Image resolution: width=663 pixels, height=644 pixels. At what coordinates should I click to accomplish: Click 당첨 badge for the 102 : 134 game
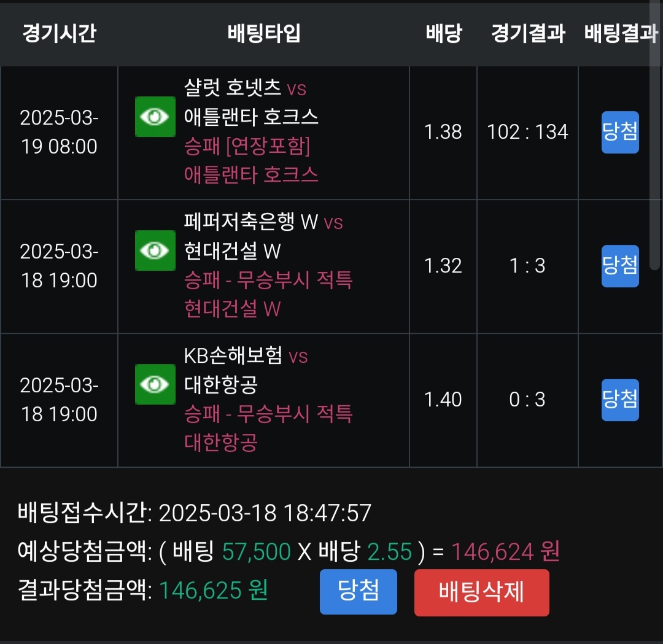[620, 132]
